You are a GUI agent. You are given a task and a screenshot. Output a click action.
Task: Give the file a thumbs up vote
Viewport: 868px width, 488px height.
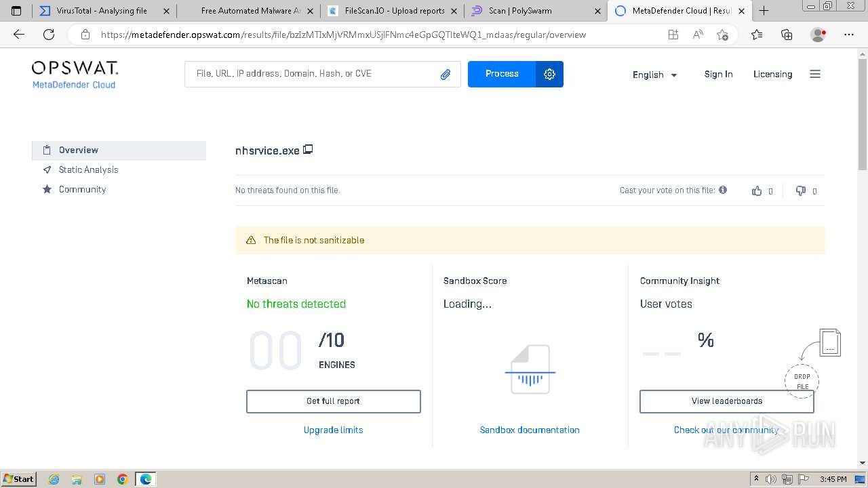[757, 191]
